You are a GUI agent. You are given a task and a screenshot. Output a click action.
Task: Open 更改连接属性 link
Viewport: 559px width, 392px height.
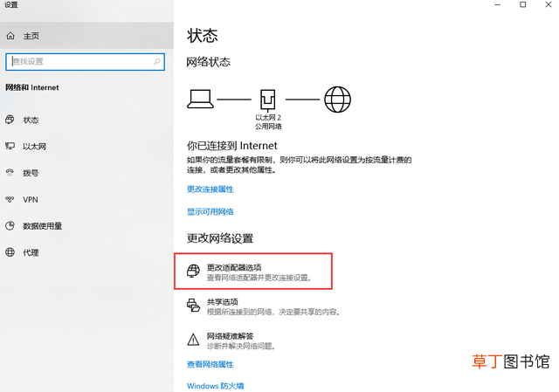pyautogui.click(x=210, y=189)
